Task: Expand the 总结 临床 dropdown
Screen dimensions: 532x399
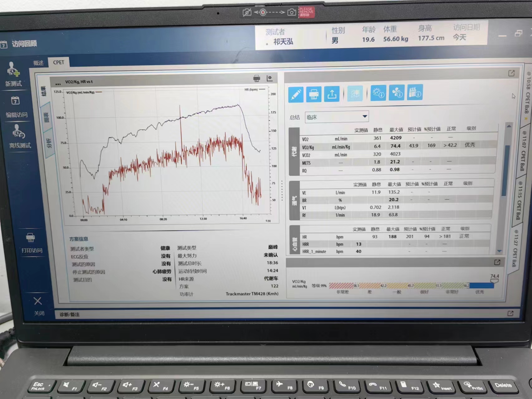Action: (337, 117)
